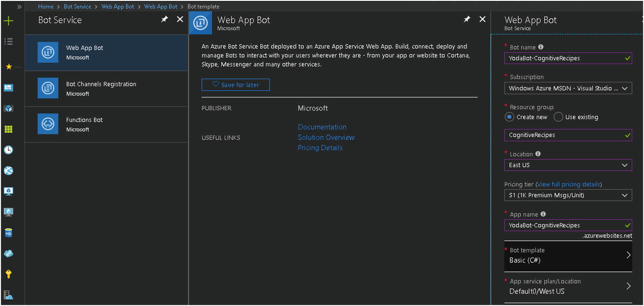The width and height of the screenshot is (644, 306).
Task: Go to Home breadcrumb
Action: (46, 7)
